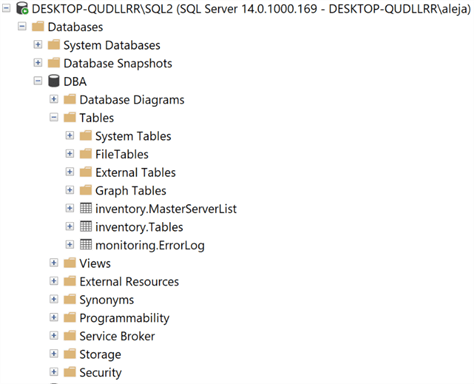Expand the FileTables node
This screenshot has height=384, width=474.
tap(70, 153)
